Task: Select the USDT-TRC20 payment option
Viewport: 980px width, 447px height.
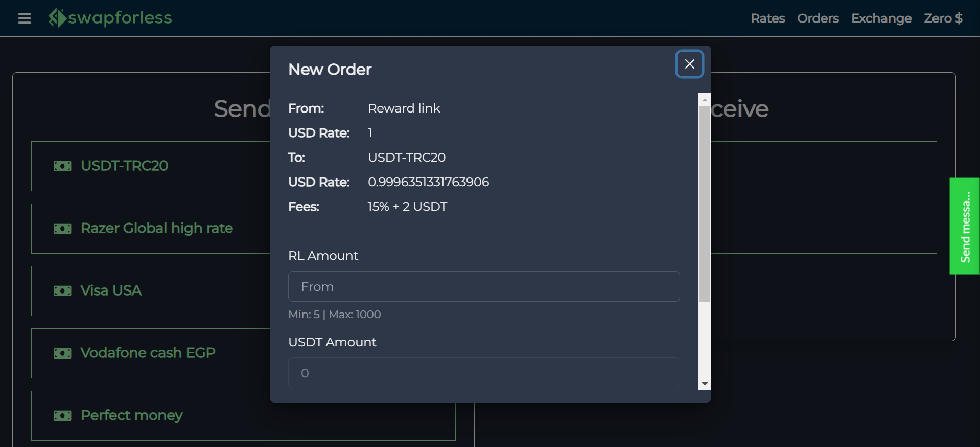Action: (124, 166)
